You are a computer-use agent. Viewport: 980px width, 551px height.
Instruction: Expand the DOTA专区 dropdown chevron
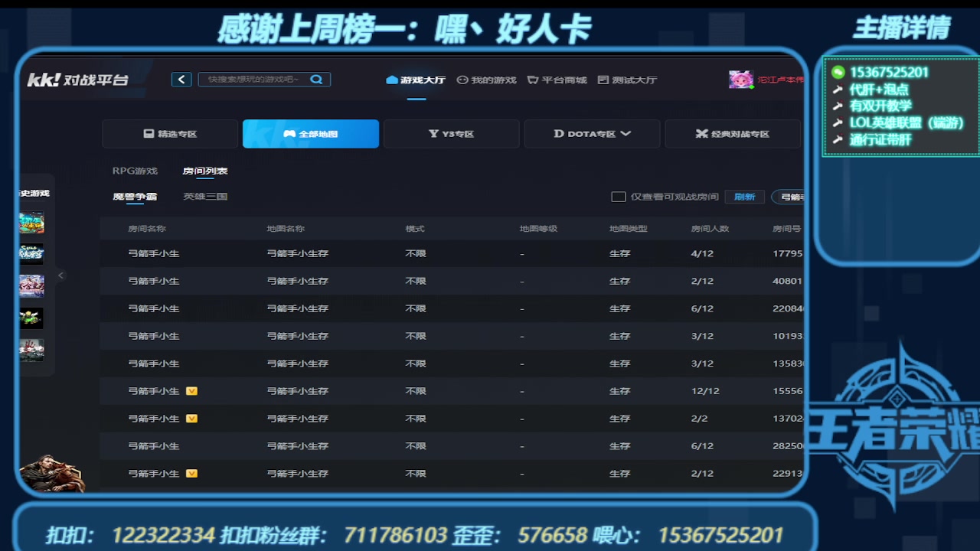pyautogui.click(x=626, y=134)
